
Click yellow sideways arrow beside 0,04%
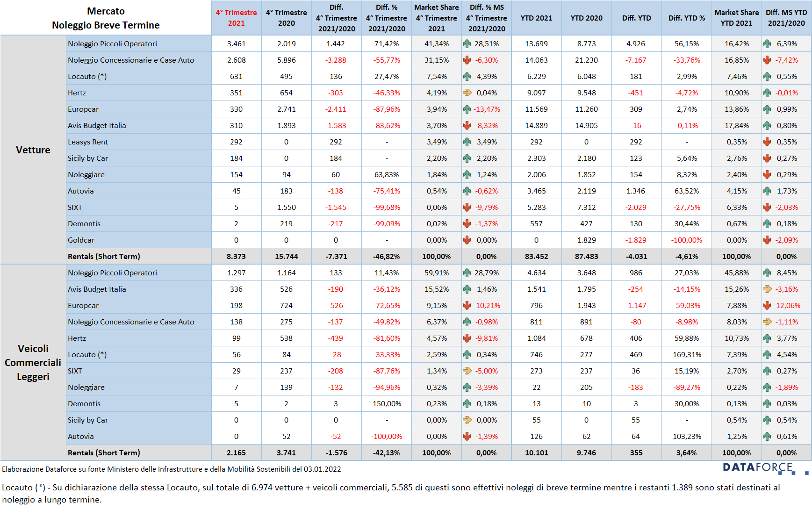pyautogui.click(x=467, y=93)
